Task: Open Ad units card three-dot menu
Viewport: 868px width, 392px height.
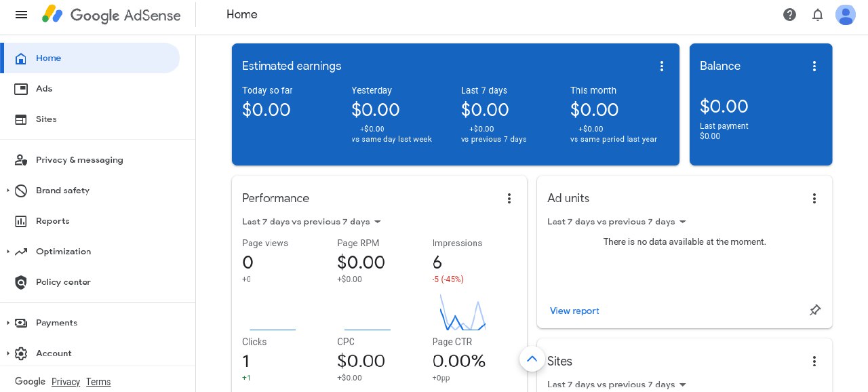Action: 814,198
